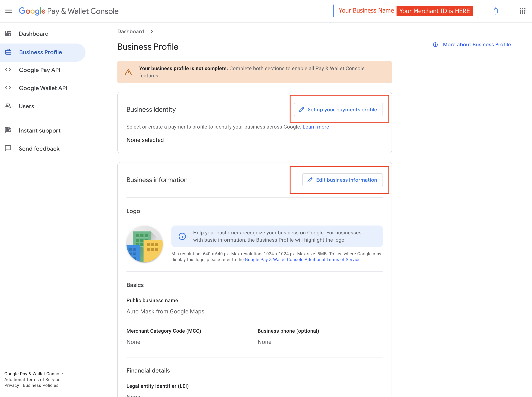Open the business name and Merchant ID selector
This screenshot has width=532, height=397.
coord(405,11)
